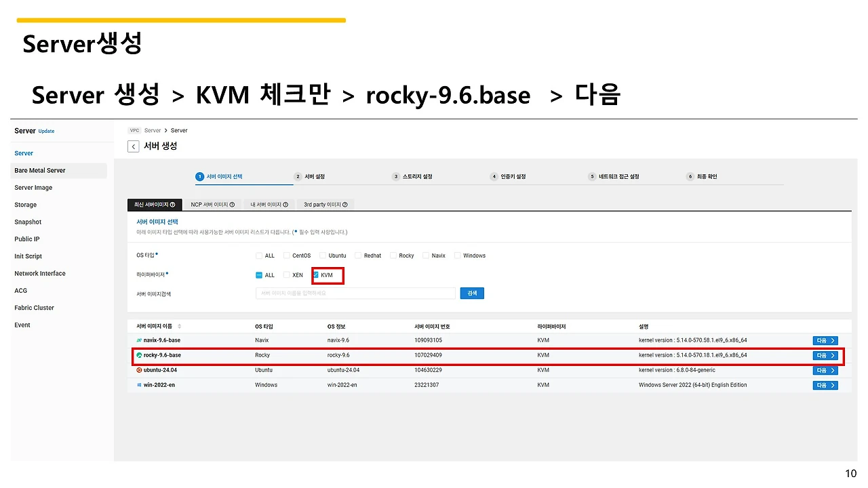Select step 4 인증키 설정

[x=508, y=177]
